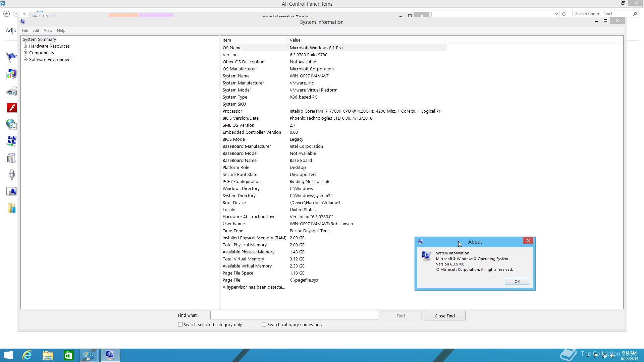The height and width of the screenshot is (362, 644).
Task: Click the taskbar clock showing 6/23/2014
Action: [629, 356]
